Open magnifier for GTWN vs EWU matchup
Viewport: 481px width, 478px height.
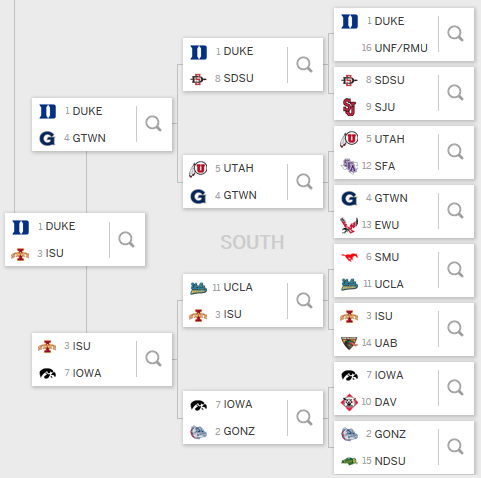(x=455, y=211)
